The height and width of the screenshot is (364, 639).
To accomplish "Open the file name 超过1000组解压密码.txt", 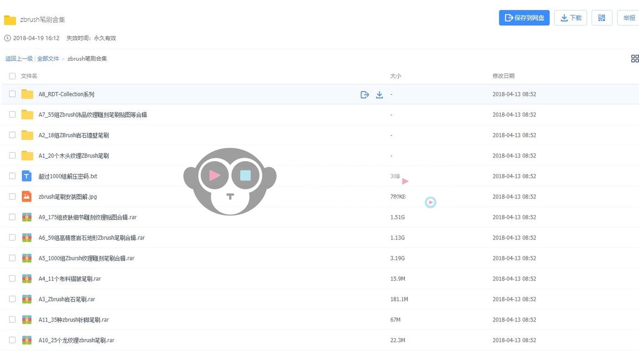I will [68, 176].
